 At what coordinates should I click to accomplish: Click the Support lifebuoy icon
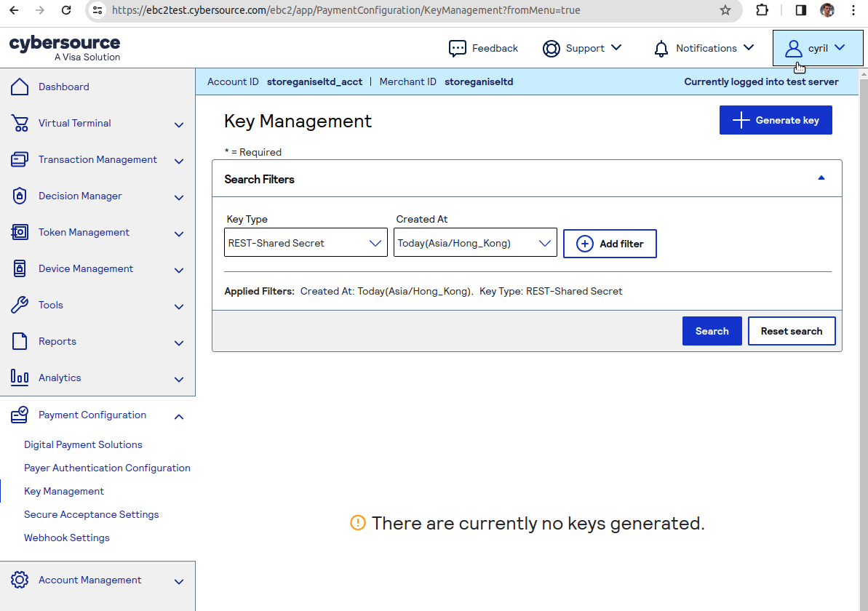click(552, 49)
